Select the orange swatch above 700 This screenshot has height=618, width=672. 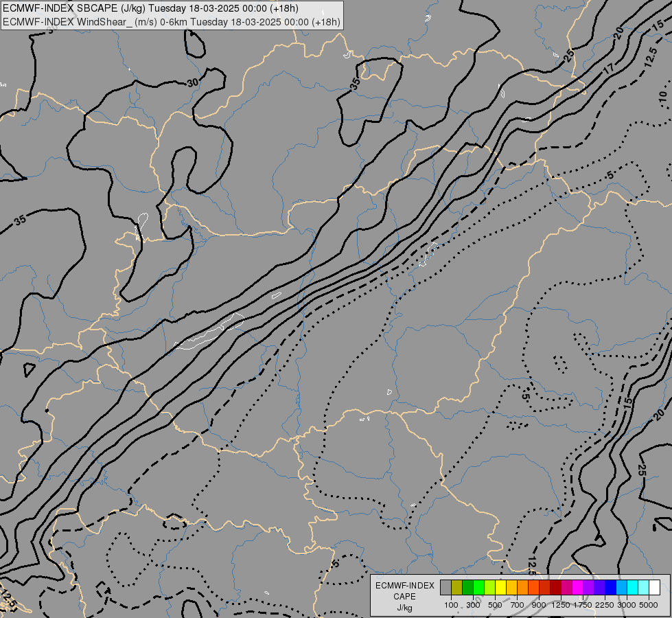[x=523, y=587]
